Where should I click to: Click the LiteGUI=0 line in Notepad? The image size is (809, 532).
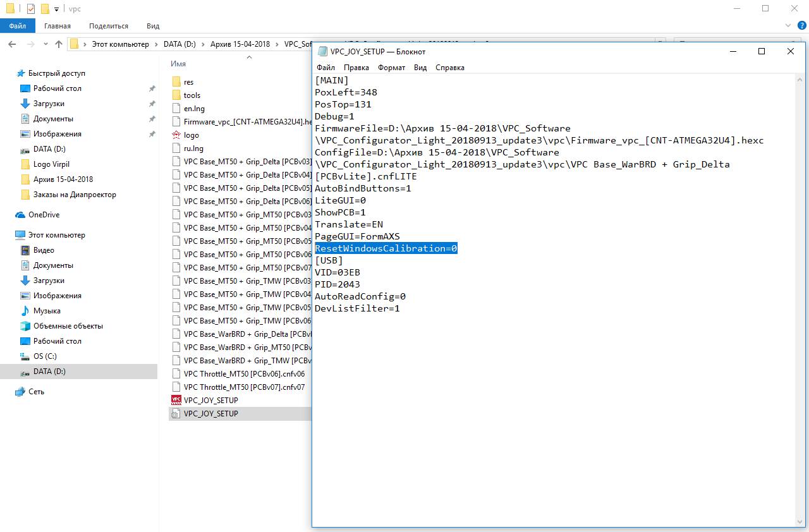(x=340, y=200)
